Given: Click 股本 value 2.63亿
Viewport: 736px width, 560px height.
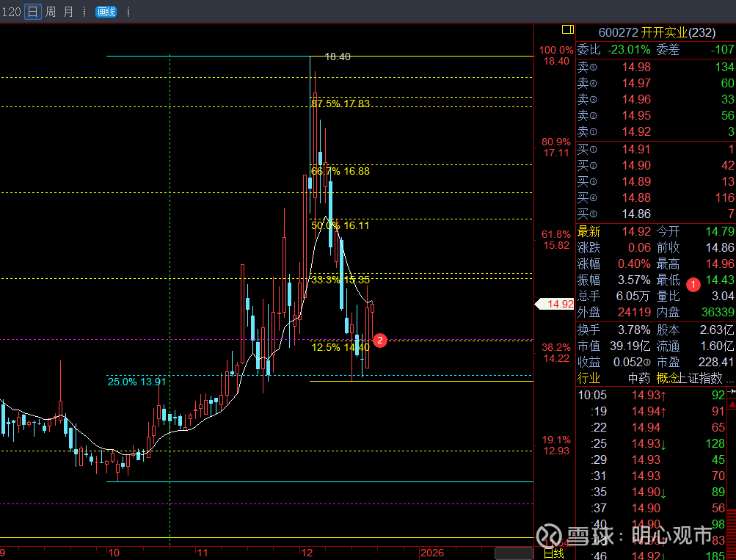Looking at the screenshot, I should [717, 330].
